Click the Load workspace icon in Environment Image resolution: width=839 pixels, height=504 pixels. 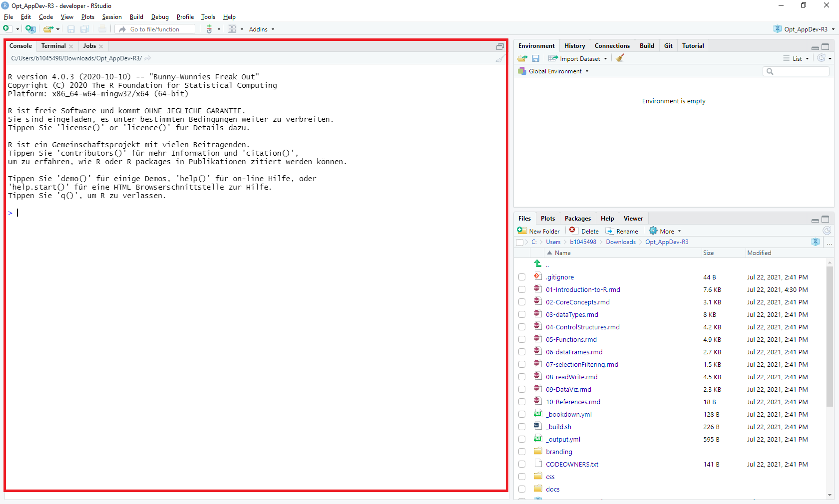click(522, 58)
